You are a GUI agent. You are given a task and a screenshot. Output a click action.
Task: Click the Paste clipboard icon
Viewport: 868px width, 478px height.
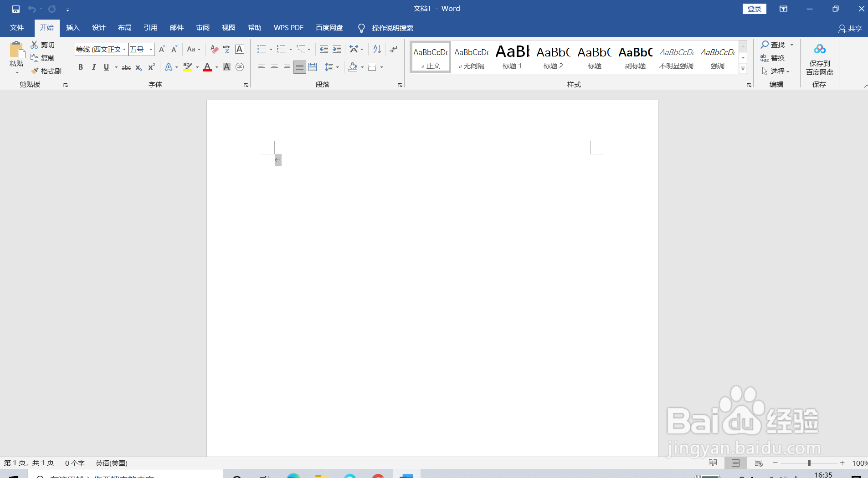[16, 50]
